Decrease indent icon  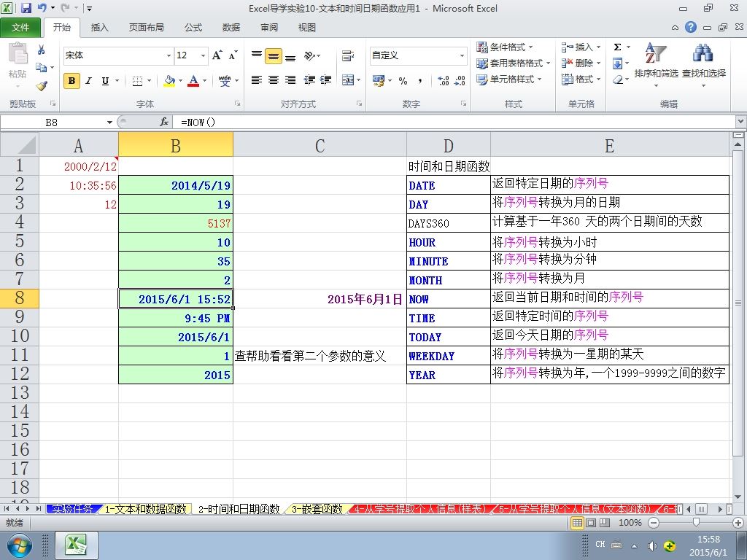click(x=309, y=80)
